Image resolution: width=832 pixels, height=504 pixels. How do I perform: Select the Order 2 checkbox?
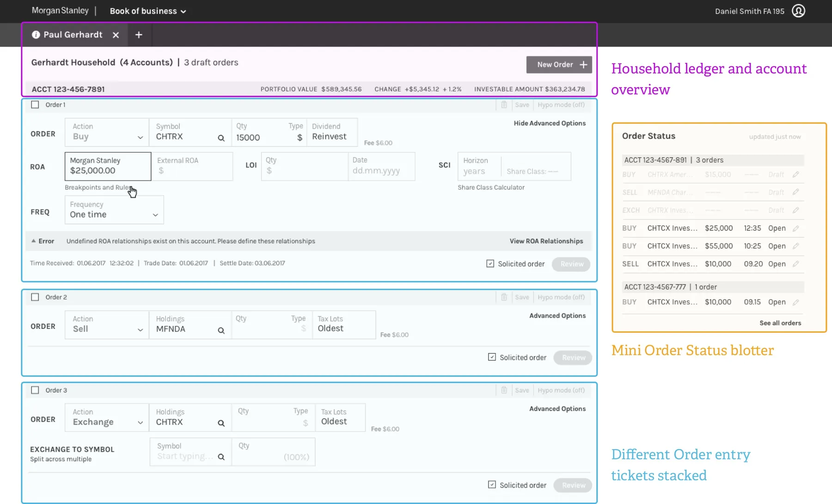click(x=35, y=297)
